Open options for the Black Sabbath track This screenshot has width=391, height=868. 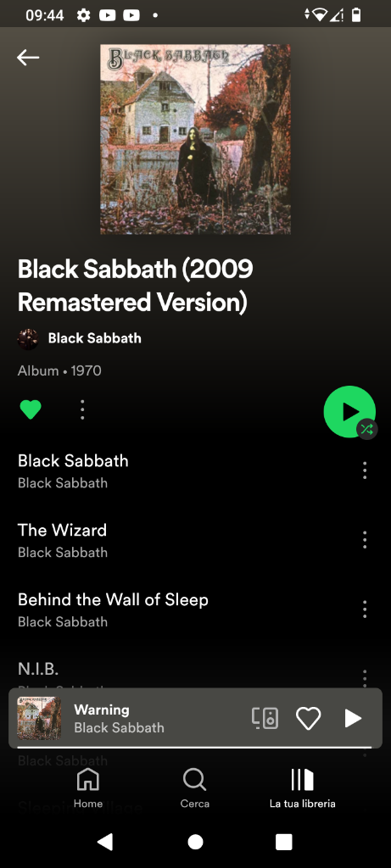click(365, 470)
